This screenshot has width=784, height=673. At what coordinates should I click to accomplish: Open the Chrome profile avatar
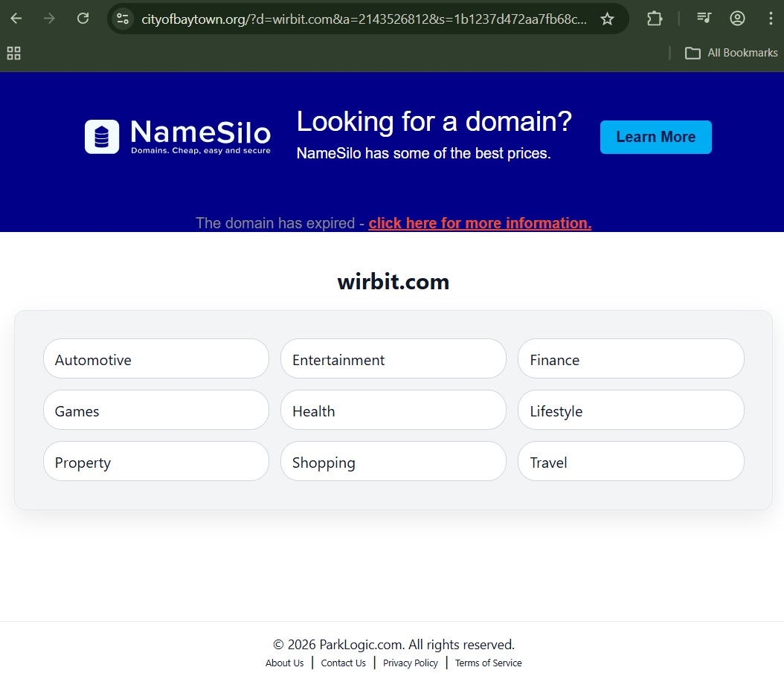[737, 19]
